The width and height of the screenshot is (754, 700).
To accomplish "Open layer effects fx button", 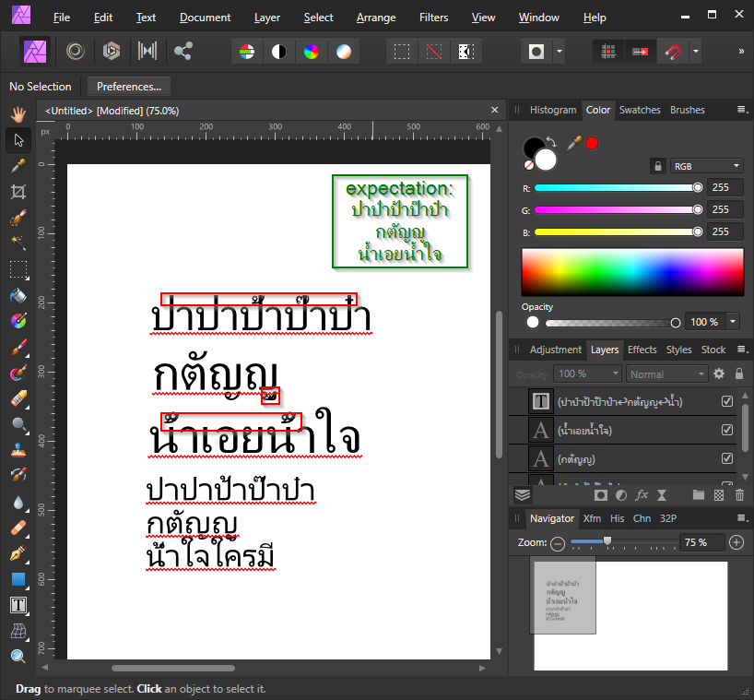I will (x=642, y=495).
